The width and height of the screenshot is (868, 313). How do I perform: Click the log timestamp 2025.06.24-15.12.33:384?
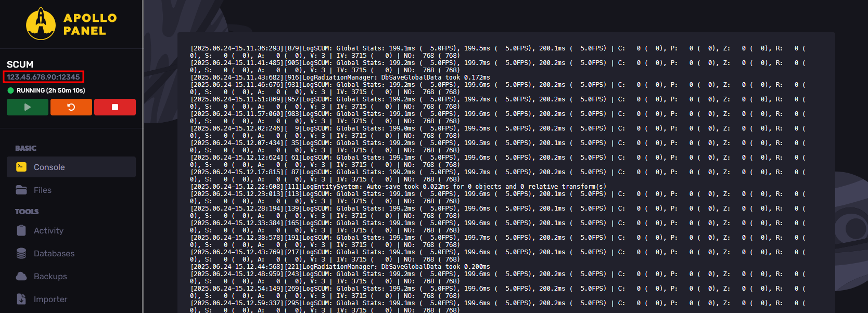pos(237,223)
